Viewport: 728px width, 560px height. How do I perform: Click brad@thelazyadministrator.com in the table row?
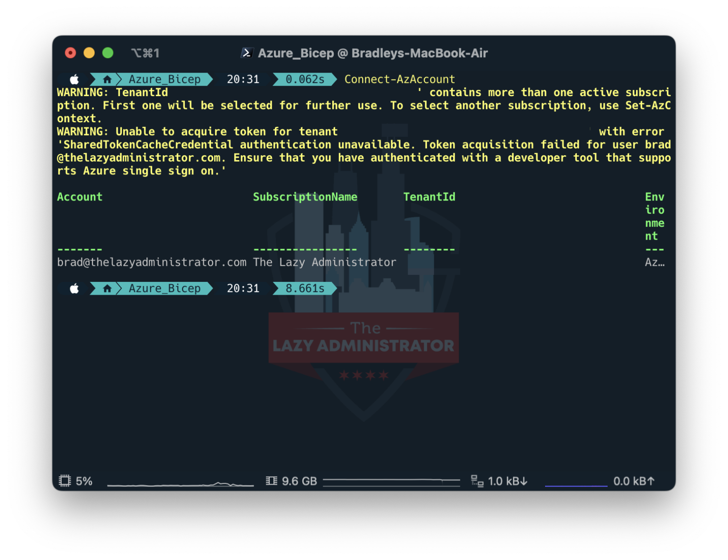152,262
